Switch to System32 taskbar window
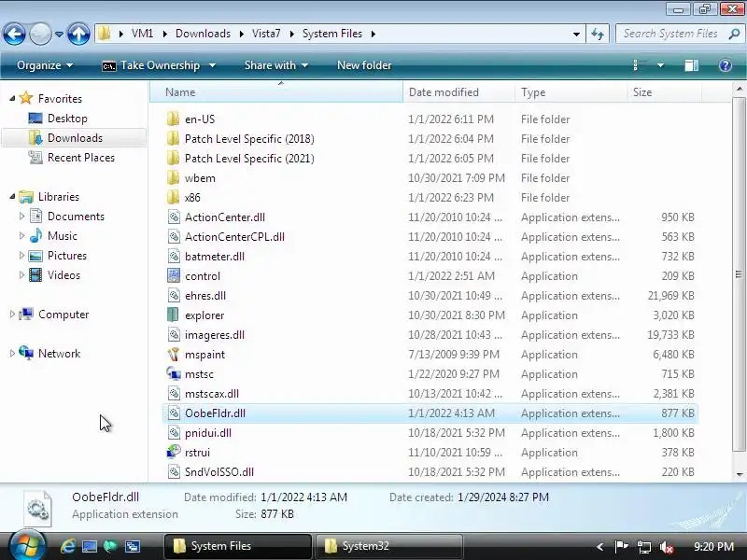 pos(388,546)
